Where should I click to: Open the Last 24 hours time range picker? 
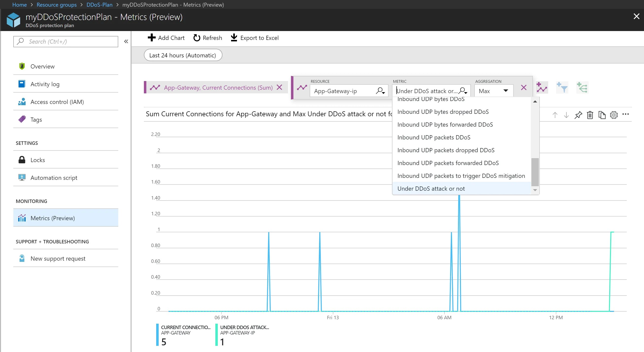coord(183,55)
